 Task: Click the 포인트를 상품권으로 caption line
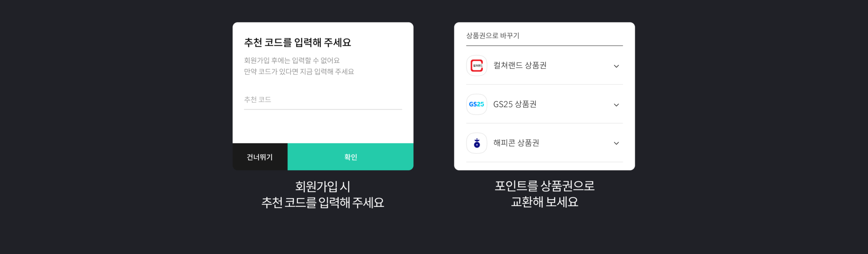pyautogui.click(x=544, y=186)
